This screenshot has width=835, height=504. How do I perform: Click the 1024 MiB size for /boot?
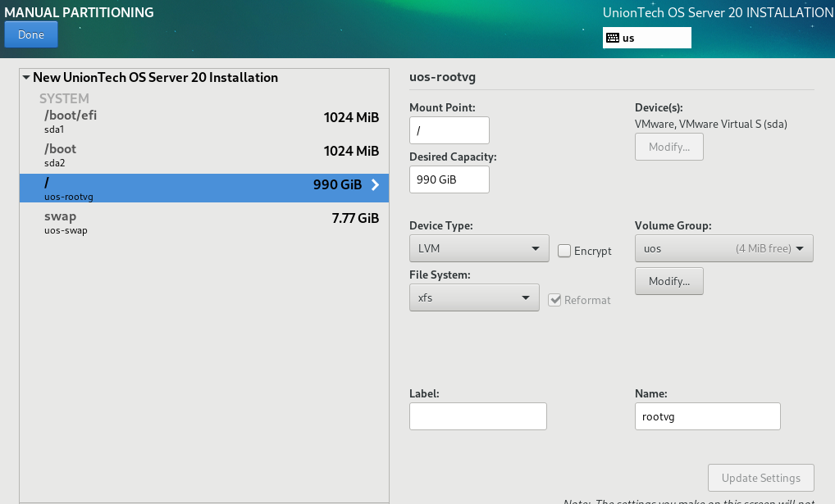[x=351, y=151]
